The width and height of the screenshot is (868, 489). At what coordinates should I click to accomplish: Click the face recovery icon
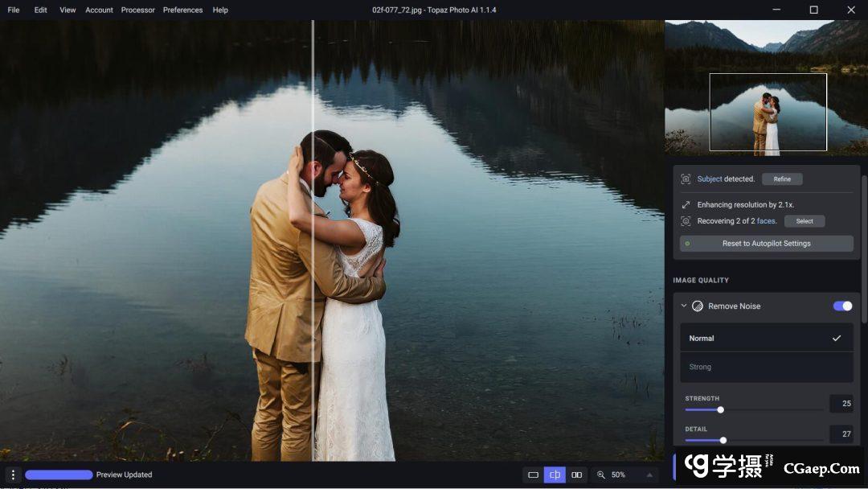(x=686, y=221)
